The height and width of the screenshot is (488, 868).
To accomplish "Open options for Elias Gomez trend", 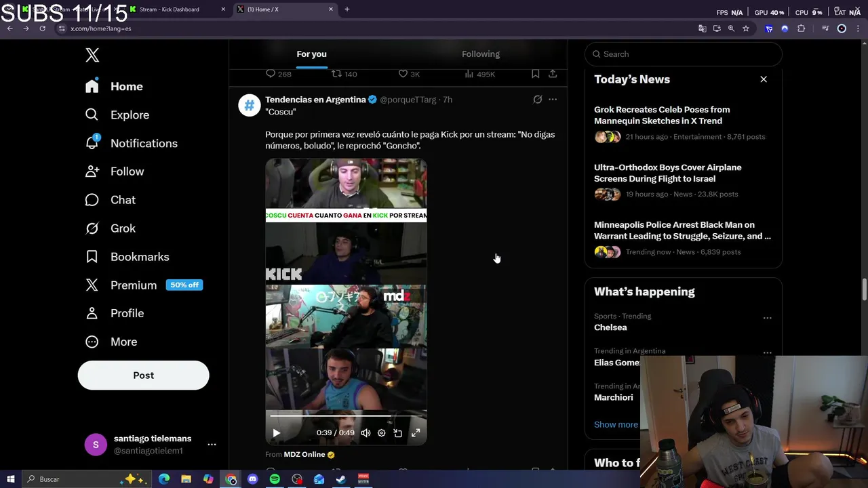I will pyautogui.click(x=767, y=353).
